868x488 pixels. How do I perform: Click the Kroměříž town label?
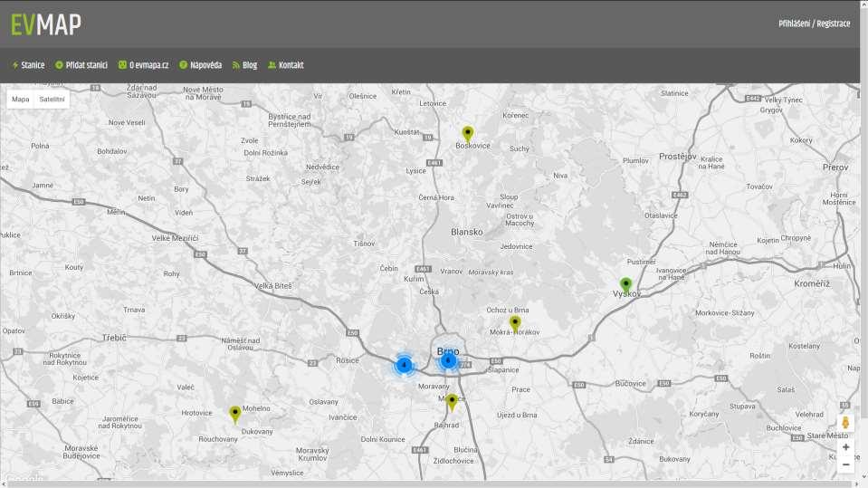pos(812,283)
